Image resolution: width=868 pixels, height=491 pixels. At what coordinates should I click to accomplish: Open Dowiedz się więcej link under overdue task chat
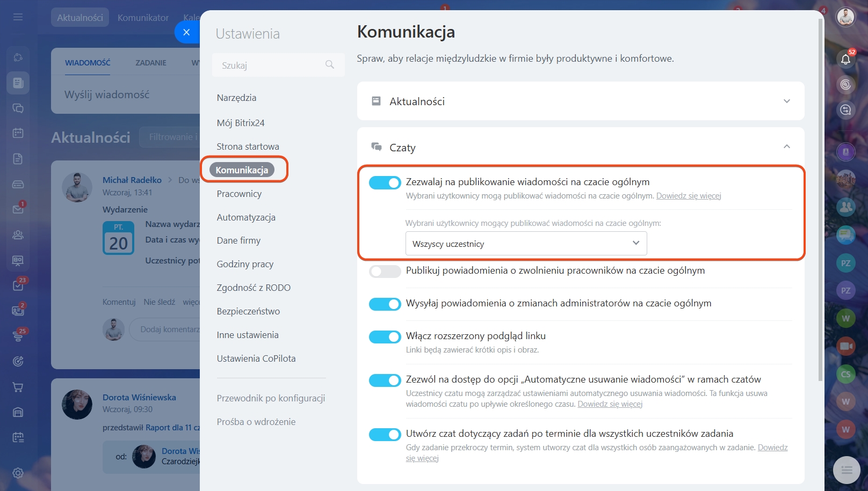[772, 448]
